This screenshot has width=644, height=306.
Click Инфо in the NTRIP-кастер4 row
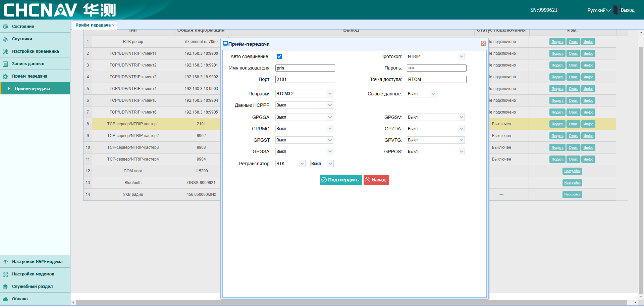588,159
